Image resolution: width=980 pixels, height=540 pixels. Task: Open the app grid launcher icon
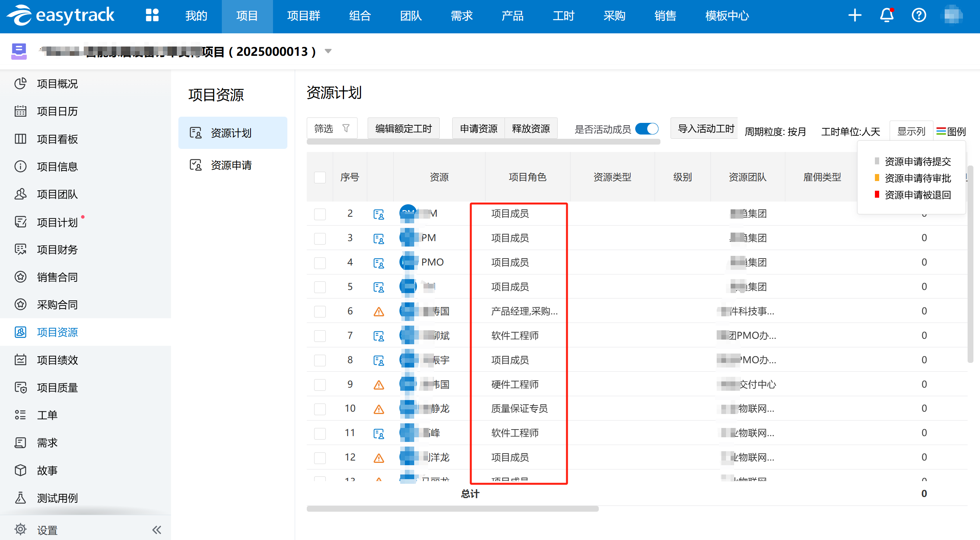152,16
